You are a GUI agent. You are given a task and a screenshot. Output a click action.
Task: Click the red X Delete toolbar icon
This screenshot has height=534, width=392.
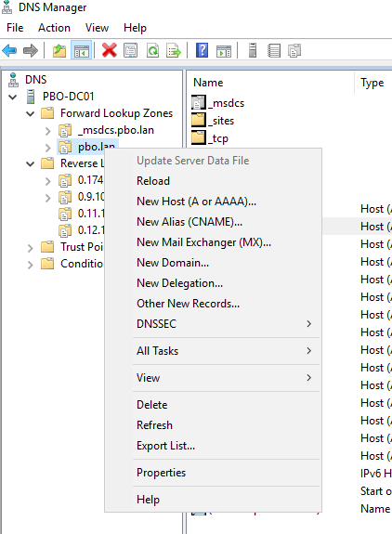coord(110,50)
